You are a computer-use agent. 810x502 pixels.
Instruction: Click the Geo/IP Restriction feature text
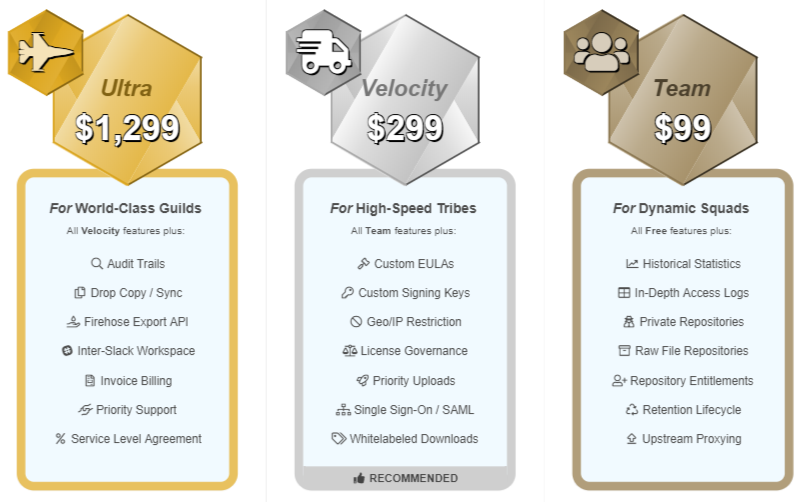click(x=414, y=322)
